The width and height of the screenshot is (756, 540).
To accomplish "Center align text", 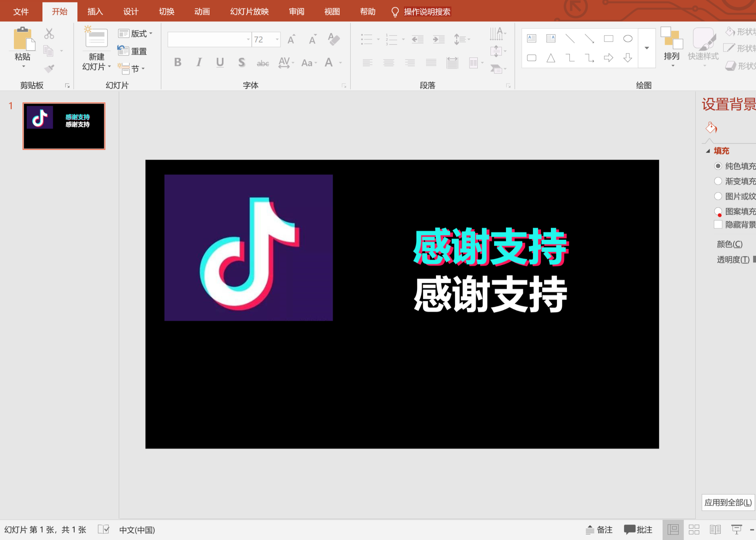I will pyautogui.click(x=389, y=63).
